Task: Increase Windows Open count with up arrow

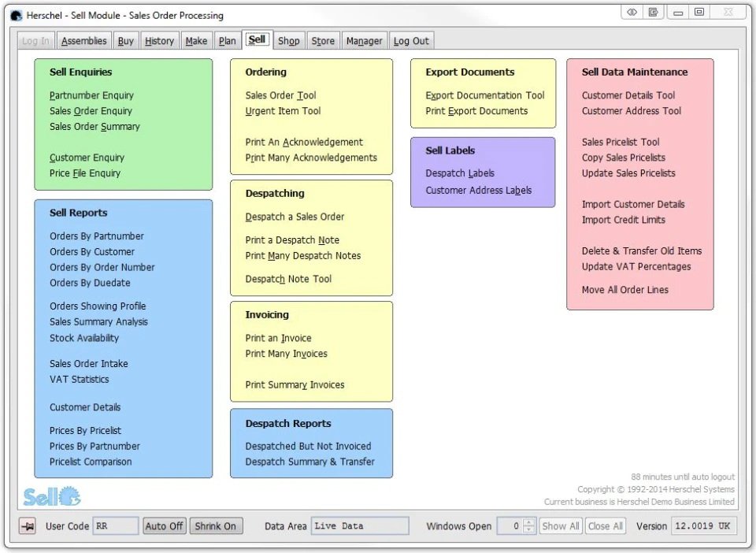Action: (529, 522)
